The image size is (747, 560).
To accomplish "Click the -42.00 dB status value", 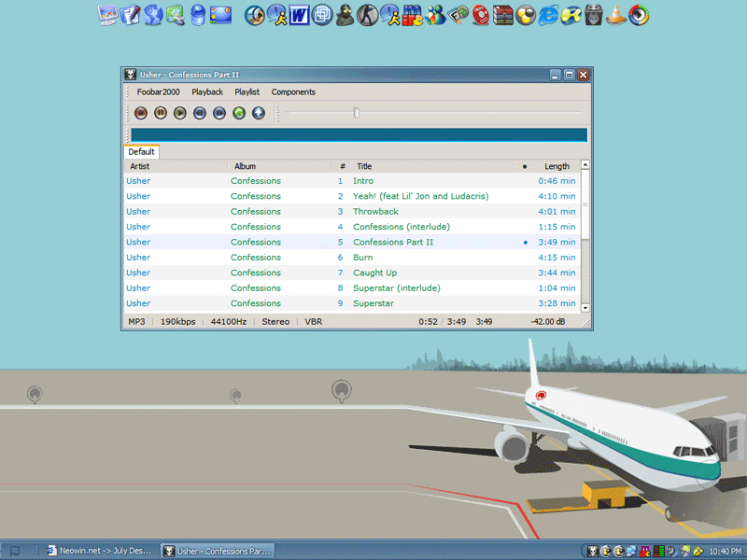I will point(548,322).
